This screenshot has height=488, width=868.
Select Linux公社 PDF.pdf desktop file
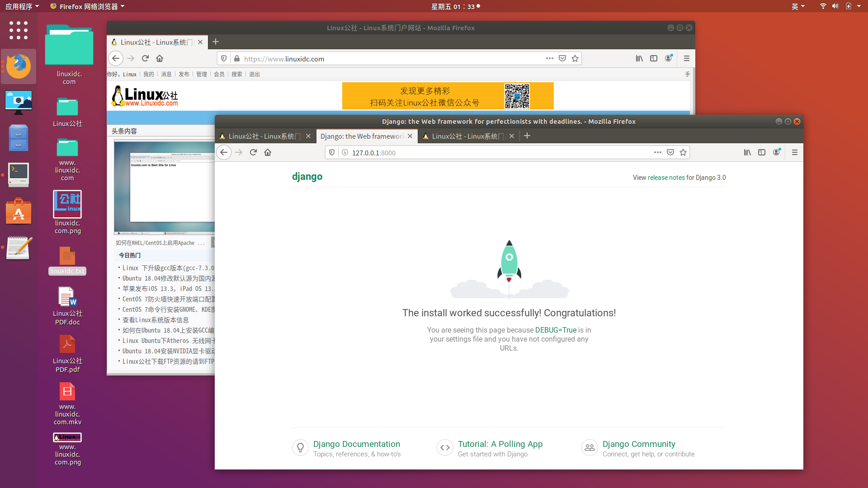67,354
